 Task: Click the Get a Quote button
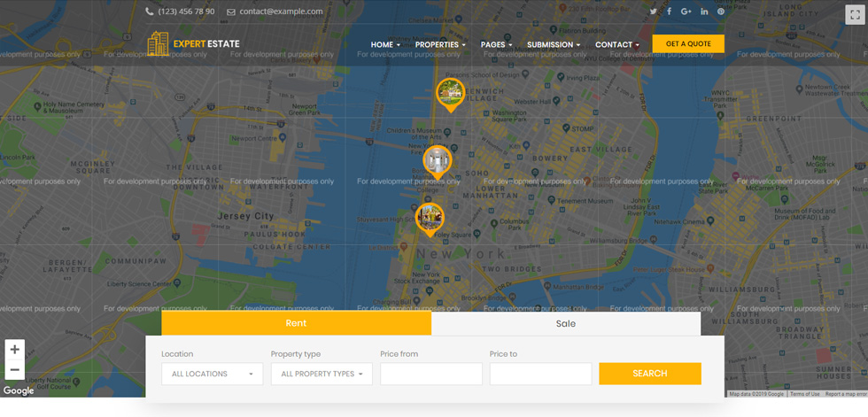(688, 43)
